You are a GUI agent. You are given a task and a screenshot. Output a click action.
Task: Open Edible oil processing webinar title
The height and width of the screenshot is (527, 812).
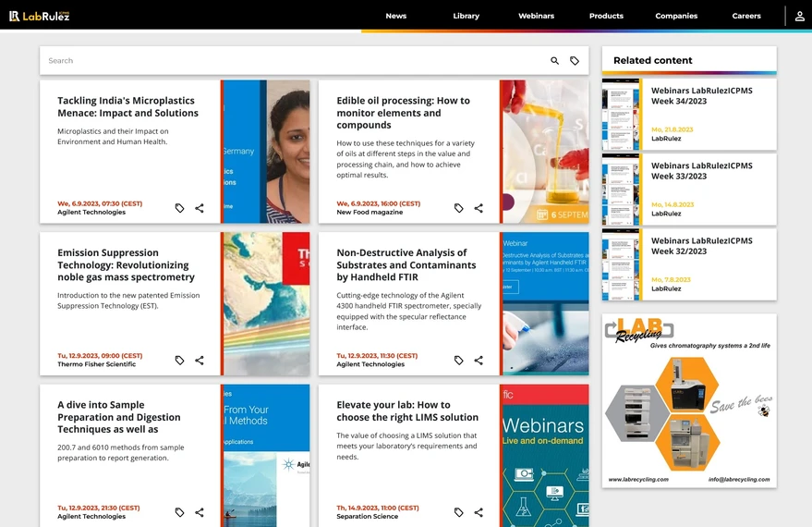point(404,113)
